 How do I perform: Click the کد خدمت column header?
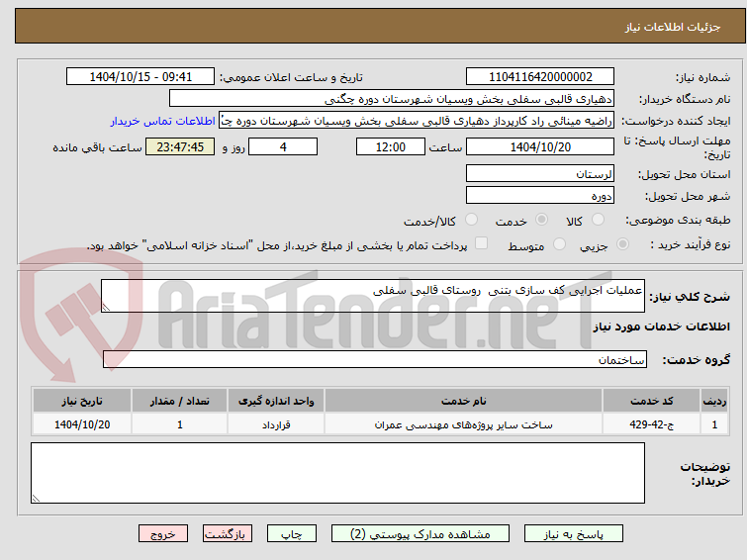click(x=651, y=401)
